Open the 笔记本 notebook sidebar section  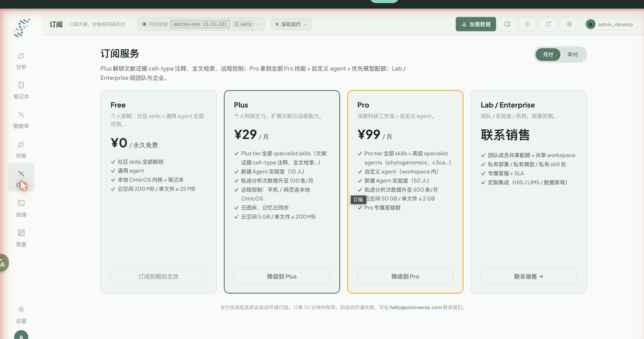(x=21, y=91)
